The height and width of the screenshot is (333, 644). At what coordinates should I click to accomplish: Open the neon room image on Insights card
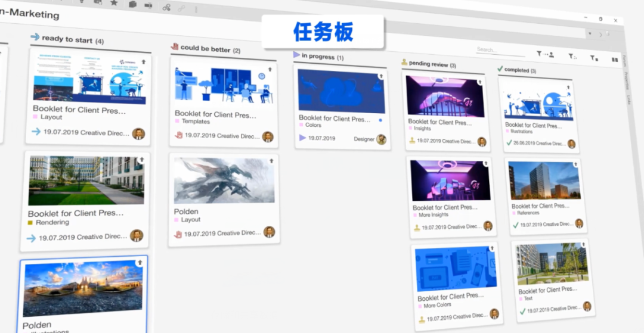pos(445,97)
